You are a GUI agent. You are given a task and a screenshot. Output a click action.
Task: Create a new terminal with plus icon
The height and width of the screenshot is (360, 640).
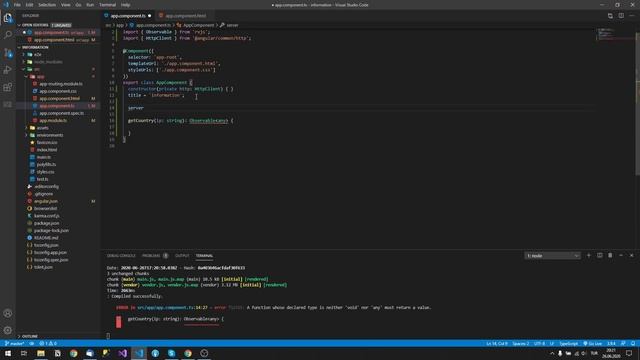[589, 256]
